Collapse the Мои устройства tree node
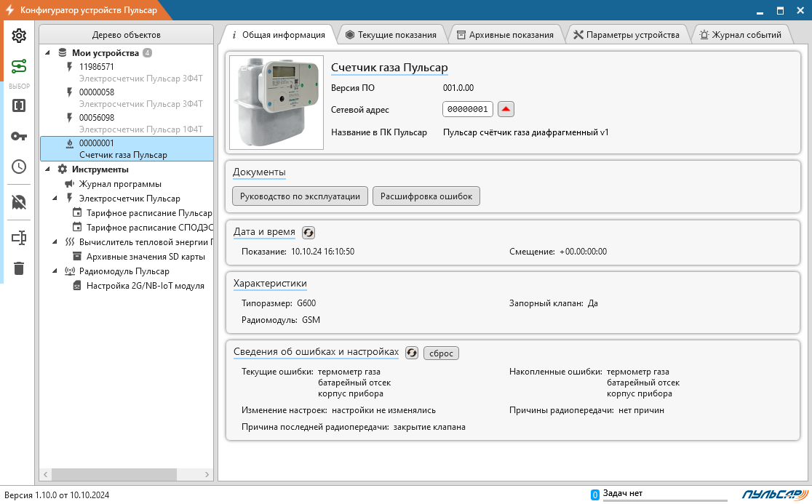Viewport: 812px width, 504px height. click(x=48, y=52)
